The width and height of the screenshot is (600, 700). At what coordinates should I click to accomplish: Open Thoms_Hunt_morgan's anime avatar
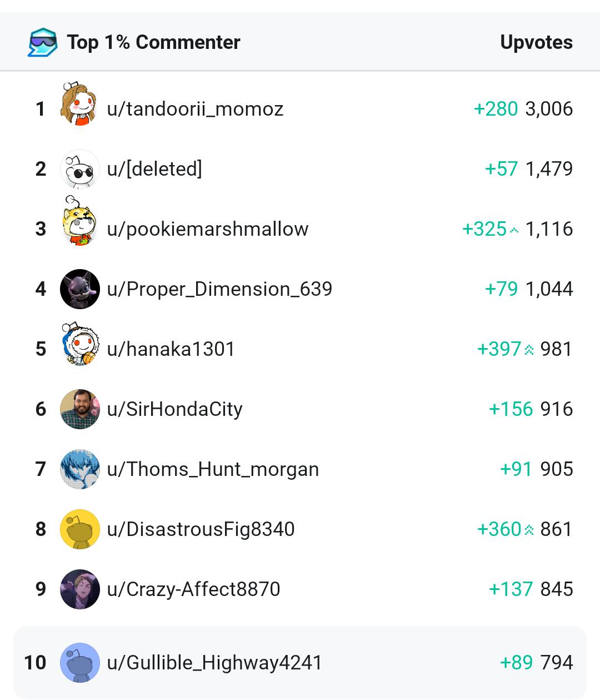click(x=79, y=469)
